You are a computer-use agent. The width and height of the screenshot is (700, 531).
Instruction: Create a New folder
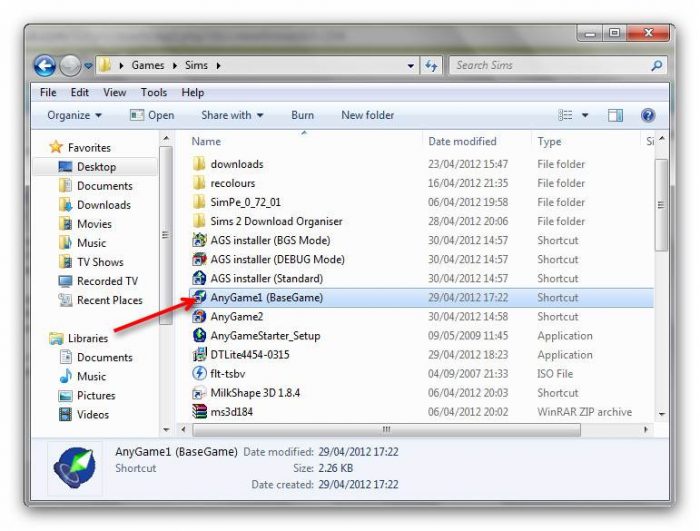point(367,115)
